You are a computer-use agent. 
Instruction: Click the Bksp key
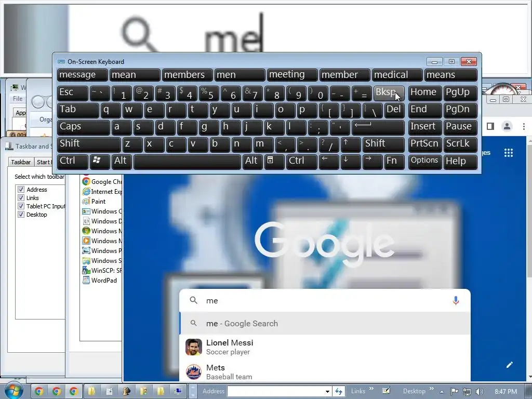[x=389, y=93]
